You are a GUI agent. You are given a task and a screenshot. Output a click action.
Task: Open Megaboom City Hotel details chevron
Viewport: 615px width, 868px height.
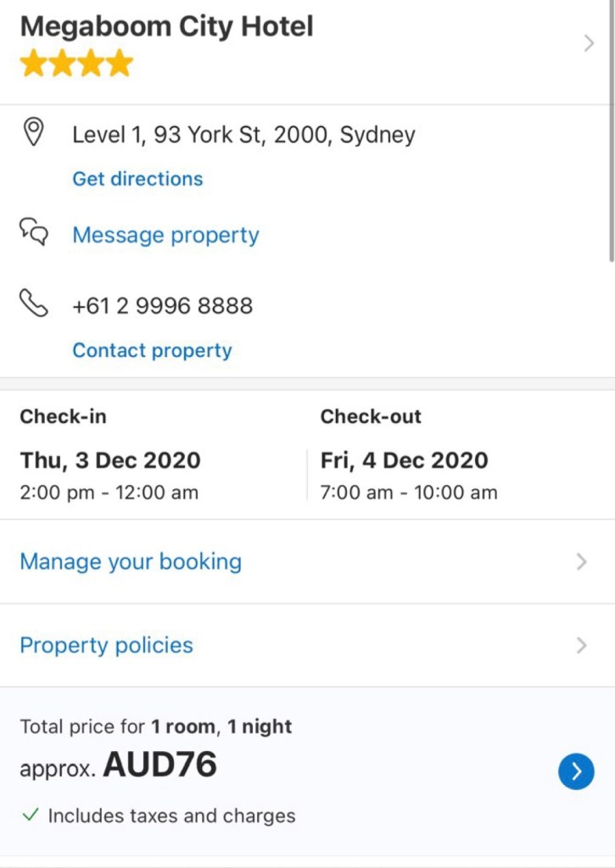[x=589, y=44]
